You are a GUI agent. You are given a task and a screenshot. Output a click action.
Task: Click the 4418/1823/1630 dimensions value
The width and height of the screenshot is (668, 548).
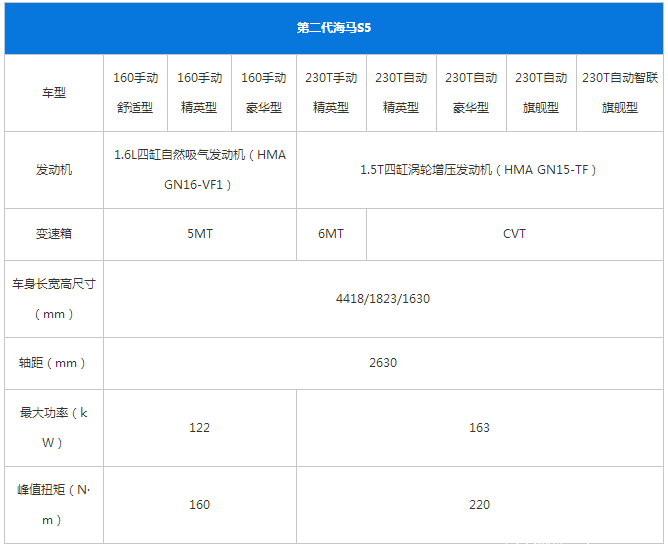pos(383,299)
